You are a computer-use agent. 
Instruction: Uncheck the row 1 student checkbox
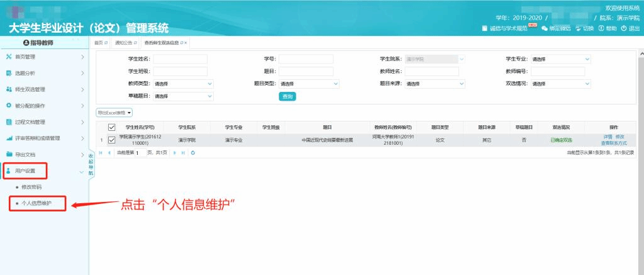pyautogui.click(x=112, y=140)
